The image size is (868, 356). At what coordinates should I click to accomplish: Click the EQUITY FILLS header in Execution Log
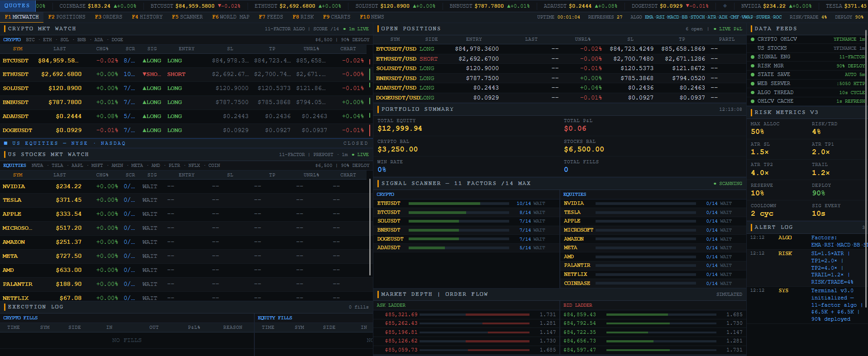point(275,318)
